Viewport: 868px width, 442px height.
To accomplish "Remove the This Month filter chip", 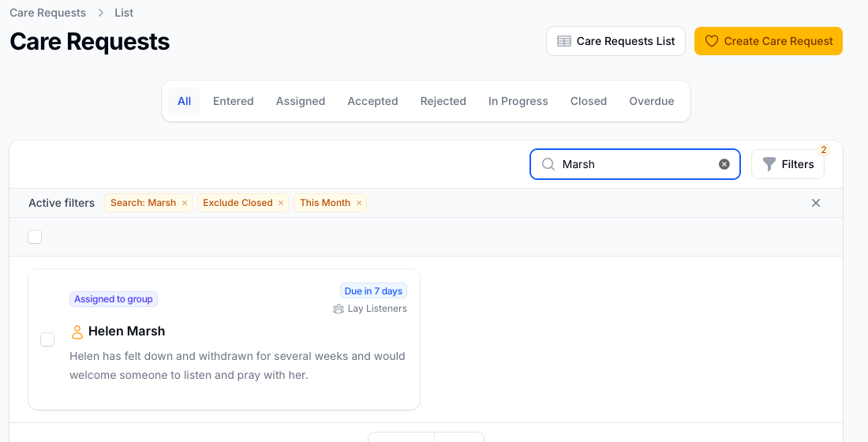I will tap(359, 204).
